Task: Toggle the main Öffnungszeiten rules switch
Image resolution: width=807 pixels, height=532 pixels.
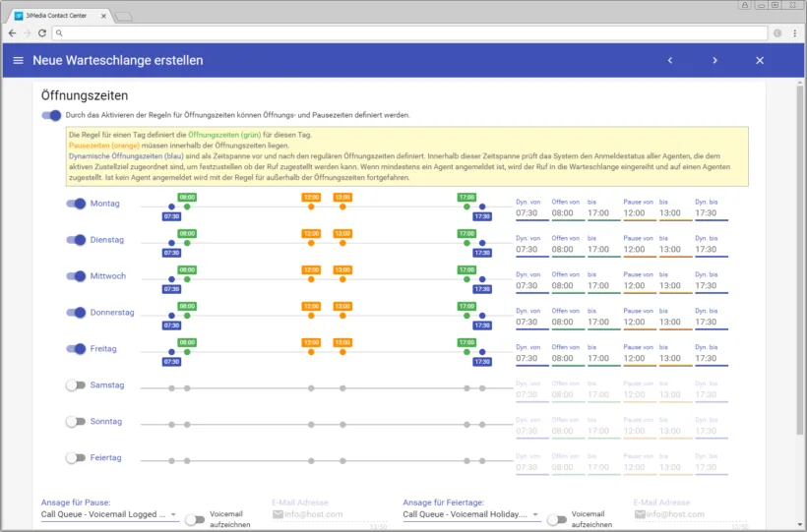Action: point(51,115)
